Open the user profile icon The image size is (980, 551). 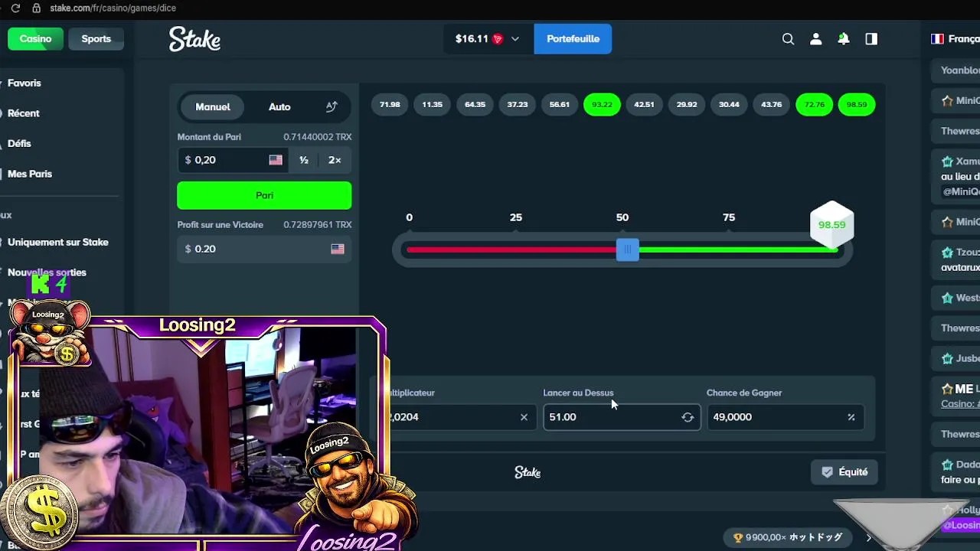click(815, 39)
